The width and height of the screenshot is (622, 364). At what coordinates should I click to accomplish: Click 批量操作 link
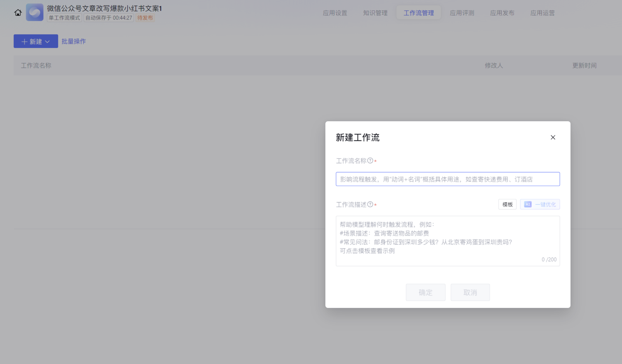tap(74, 41)
